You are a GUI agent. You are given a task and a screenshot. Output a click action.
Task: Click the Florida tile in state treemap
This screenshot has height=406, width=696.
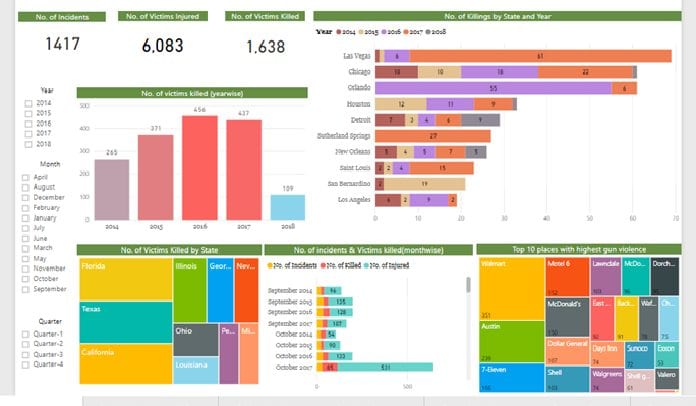point(126,279)
